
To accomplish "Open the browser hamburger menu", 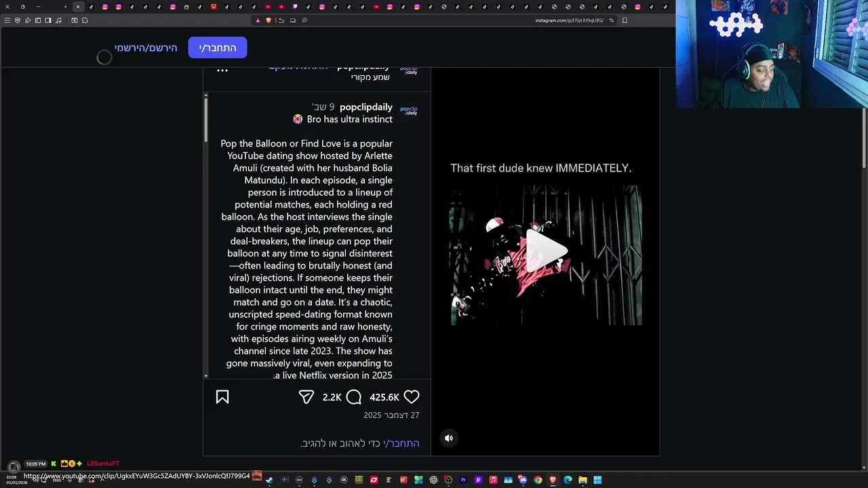I will pos(7,20).
